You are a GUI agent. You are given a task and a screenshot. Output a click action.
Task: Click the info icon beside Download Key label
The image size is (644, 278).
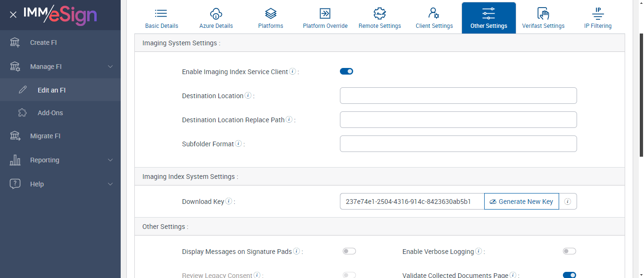[x=229, y=202]
